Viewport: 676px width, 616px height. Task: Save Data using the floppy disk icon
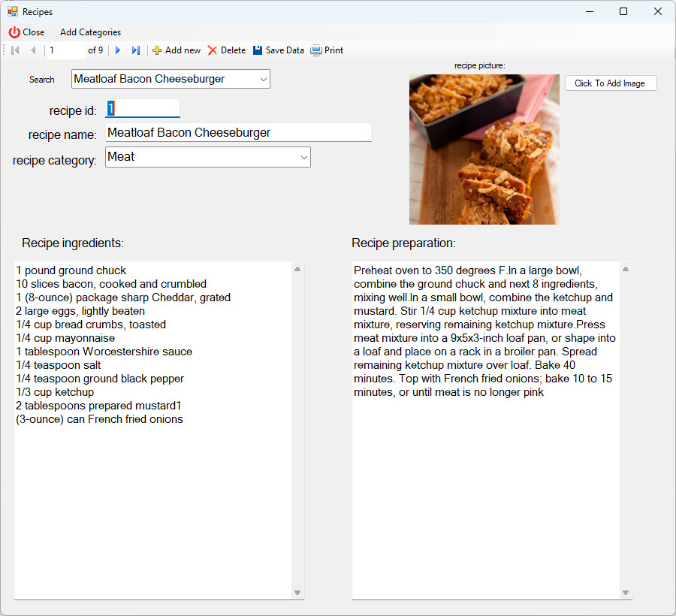[258, 50]
